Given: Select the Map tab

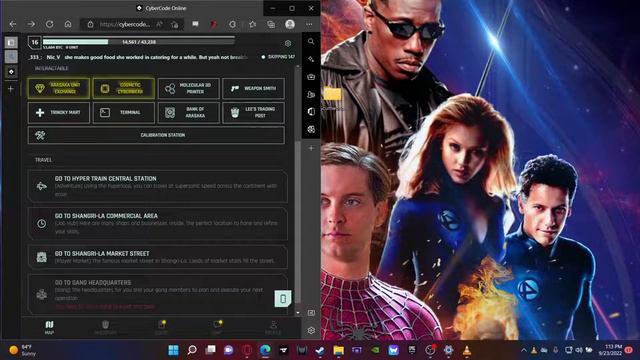Looking at the screenshot, I should coord(49,327).
